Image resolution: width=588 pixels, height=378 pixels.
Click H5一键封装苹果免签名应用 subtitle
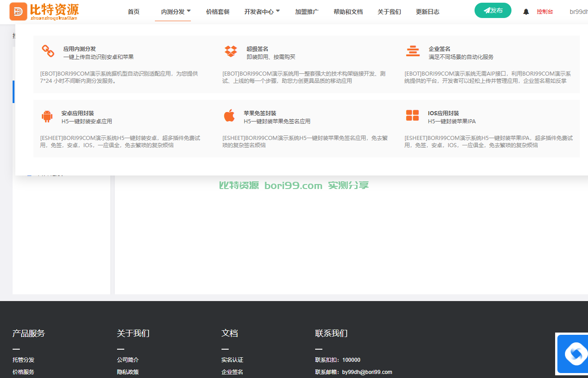(277, 121)
